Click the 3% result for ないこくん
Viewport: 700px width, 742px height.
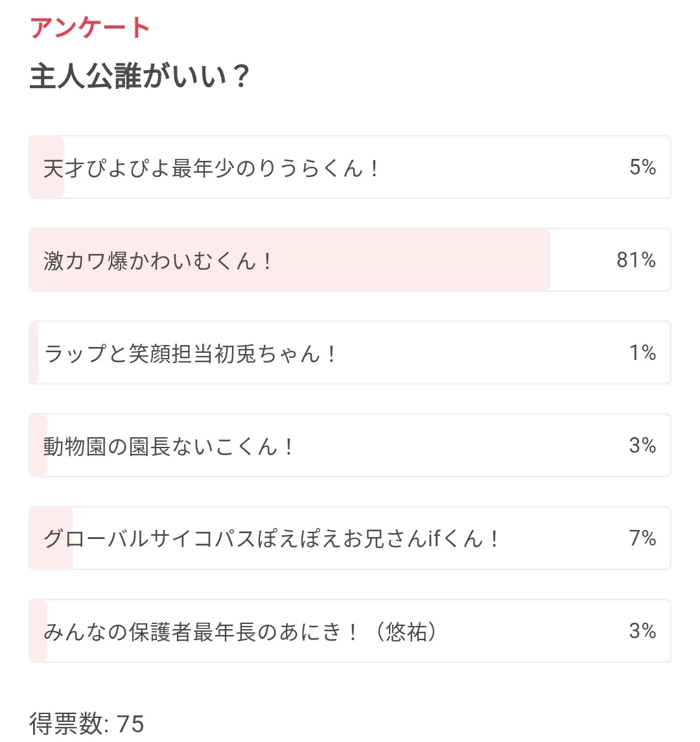click(642, 446)
